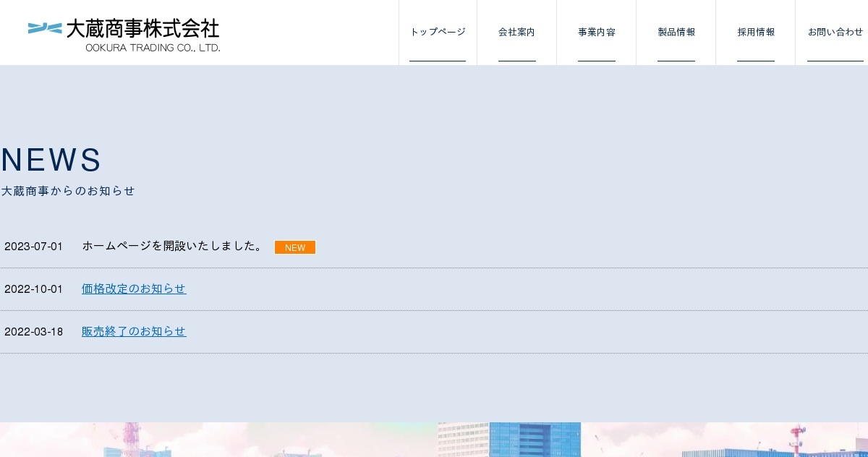This screenshot has width=868, height=457.
Task: Open the 採用情報 menu item
Action: pos(756,32)
